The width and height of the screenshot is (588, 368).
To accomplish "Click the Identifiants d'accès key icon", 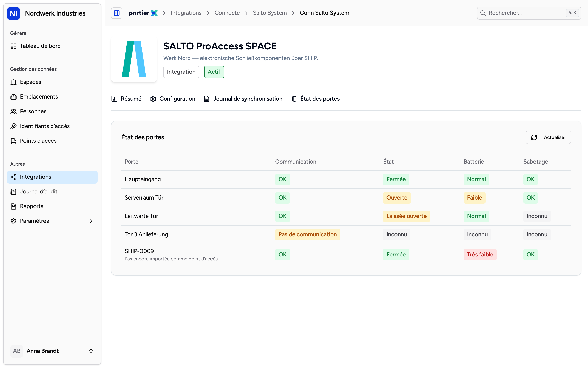I will tap(13, 126).
